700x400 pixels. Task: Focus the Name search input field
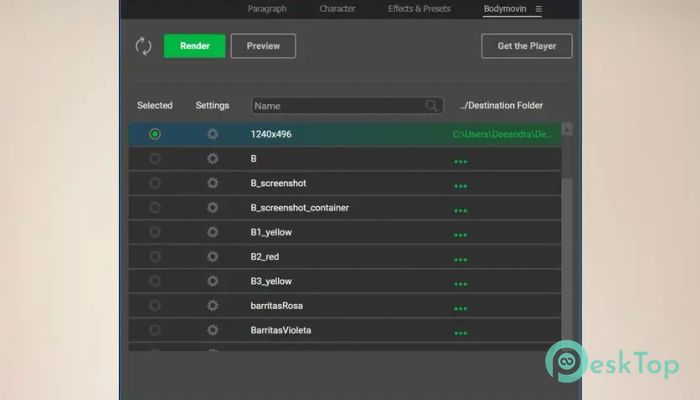tap(347, 106)
